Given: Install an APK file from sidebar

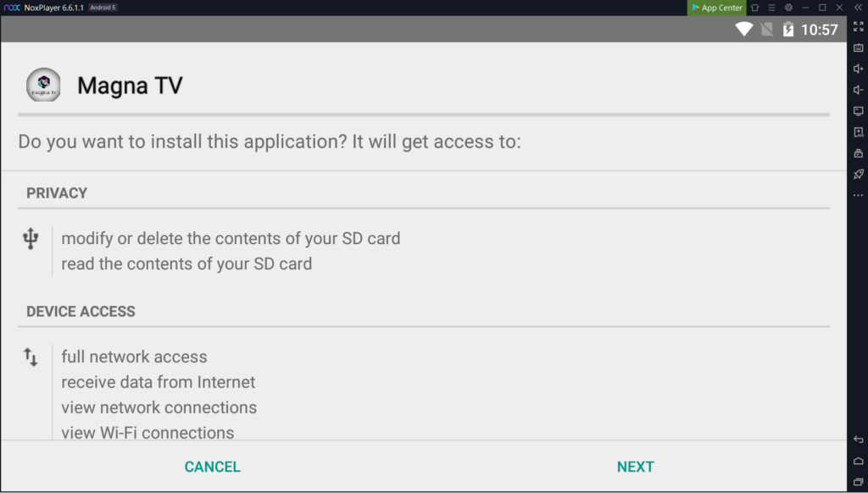Looking at the screenshot, I should point(858,132).
